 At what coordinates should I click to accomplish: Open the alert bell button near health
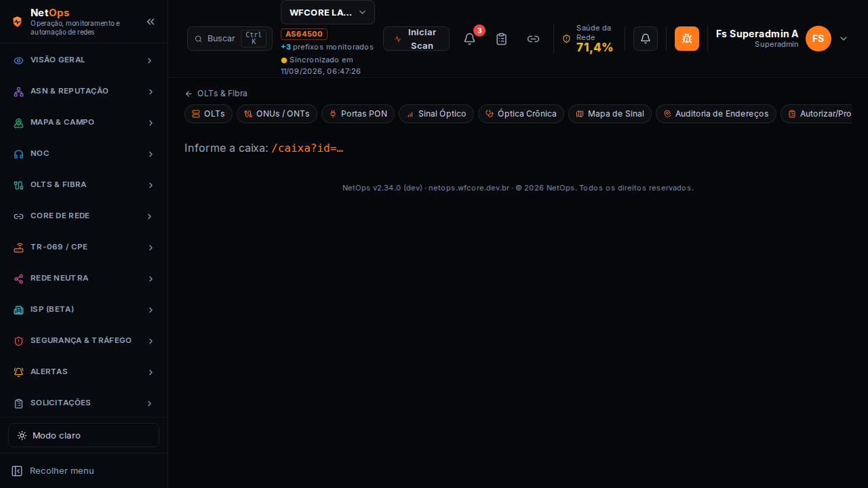tap(646, 39)
